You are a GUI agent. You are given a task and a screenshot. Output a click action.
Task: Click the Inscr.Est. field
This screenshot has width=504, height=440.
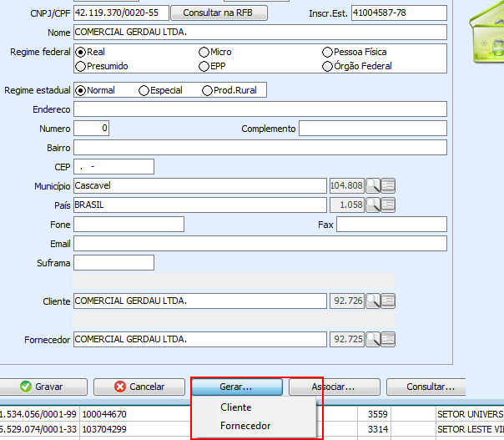399,13
